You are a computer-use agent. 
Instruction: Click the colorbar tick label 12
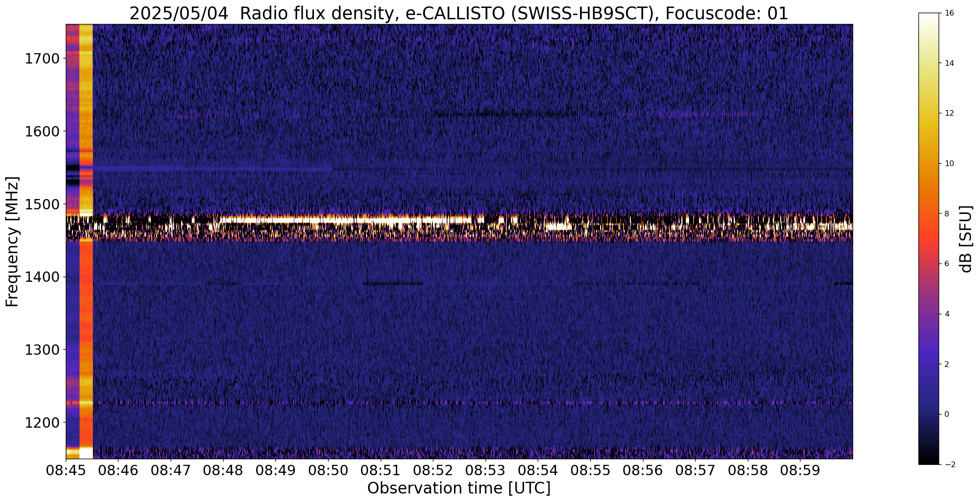click(x=949, y=113)
